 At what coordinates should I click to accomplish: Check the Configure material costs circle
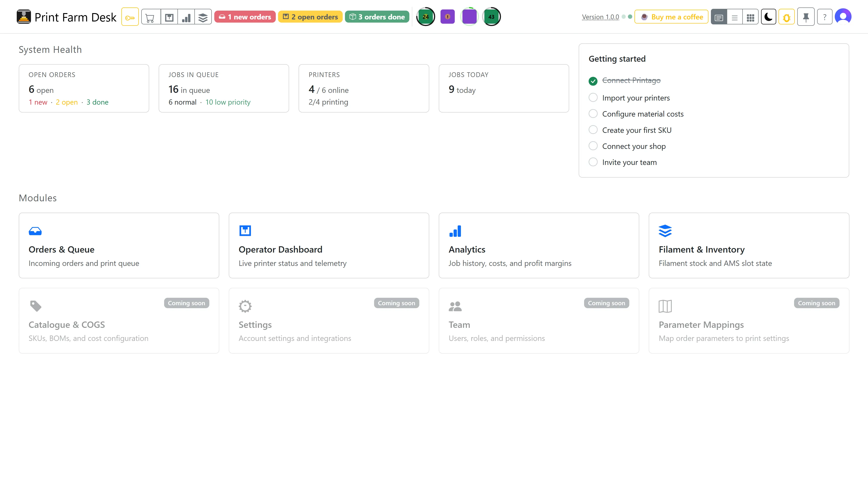point(593,113)
